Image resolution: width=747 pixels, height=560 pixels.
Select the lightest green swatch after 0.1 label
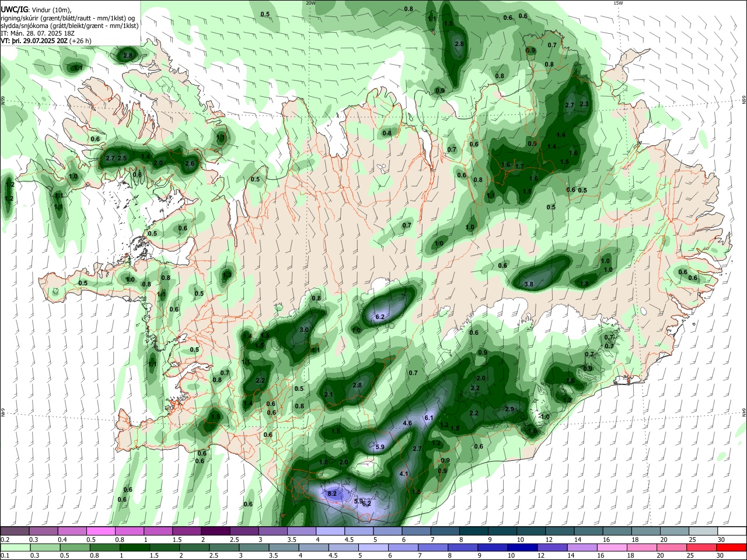(x=15, y=548)
